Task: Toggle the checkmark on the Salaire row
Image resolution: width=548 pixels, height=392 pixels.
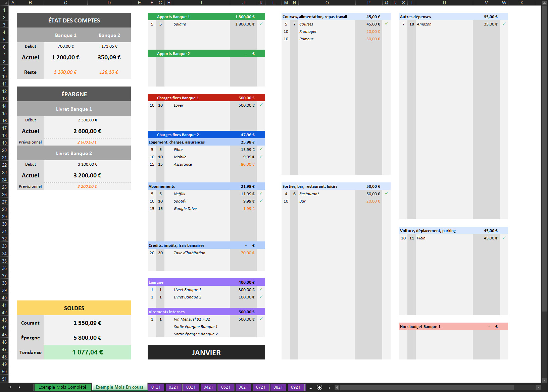Action: click(261, 24)
